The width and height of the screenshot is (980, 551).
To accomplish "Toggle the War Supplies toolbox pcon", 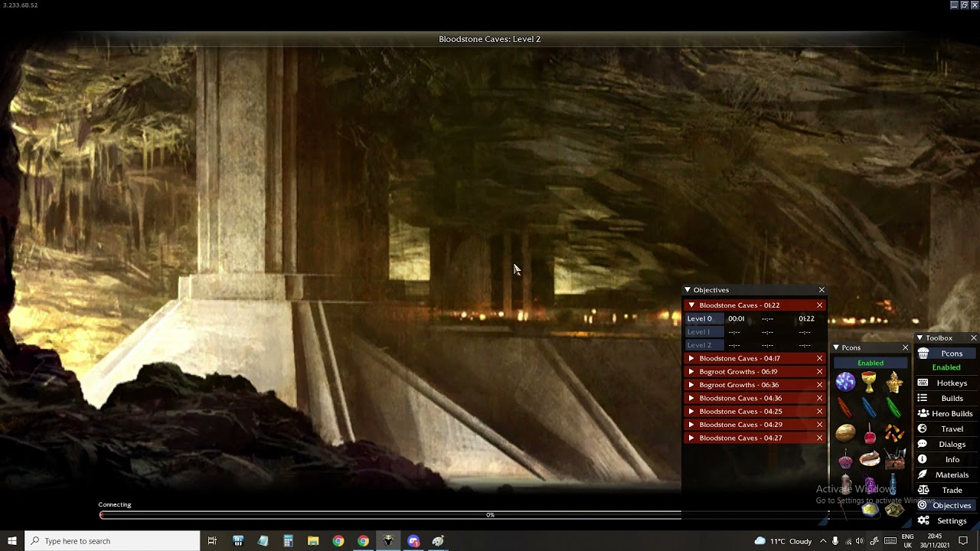I will click(894, 459).
